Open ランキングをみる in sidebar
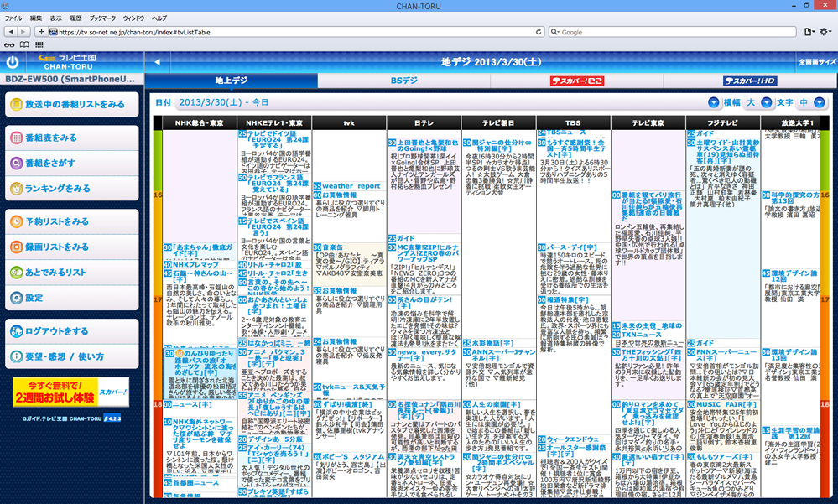Viewport: 838px width, 504px height. tap(71, 188)
